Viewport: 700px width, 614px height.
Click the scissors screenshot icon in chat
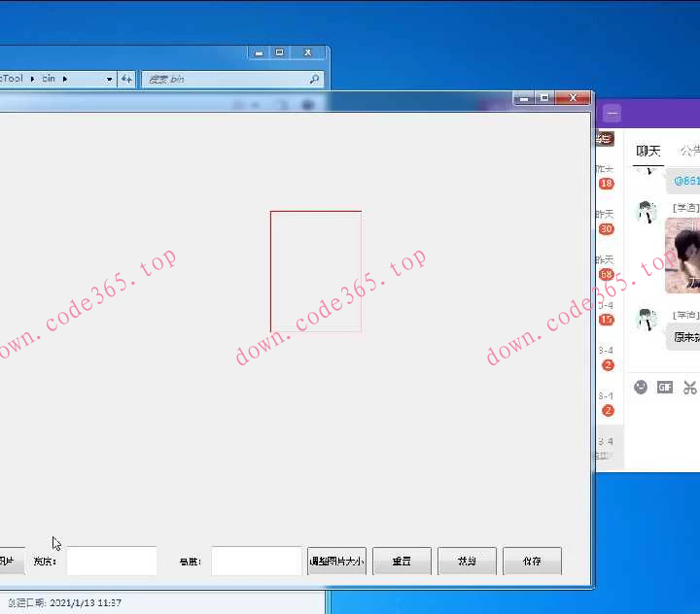689,388
